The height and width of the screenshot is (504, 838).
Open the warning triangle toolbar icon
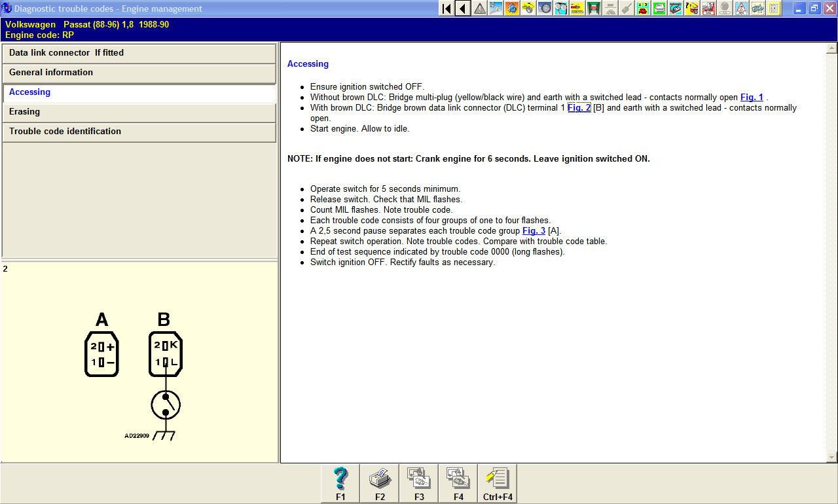(x=480, y=9)
